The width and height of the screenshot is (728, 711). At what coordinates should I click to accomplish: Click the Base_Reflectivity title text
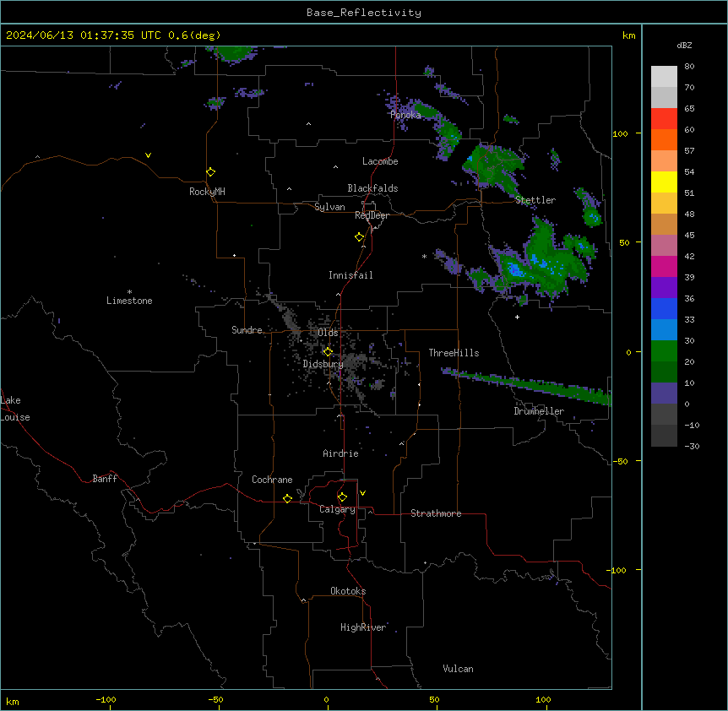[x=364, y=13]
